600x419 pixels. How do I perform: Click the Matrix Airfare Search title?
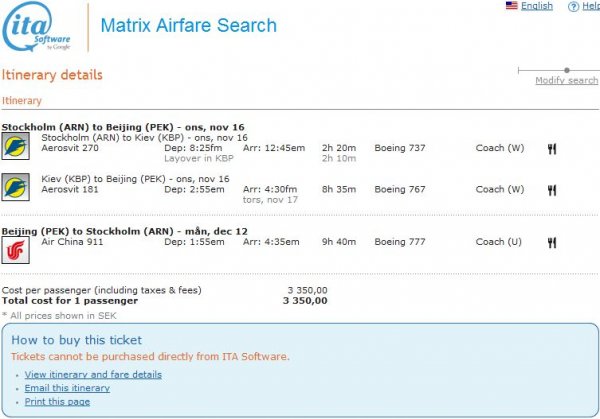188,26
